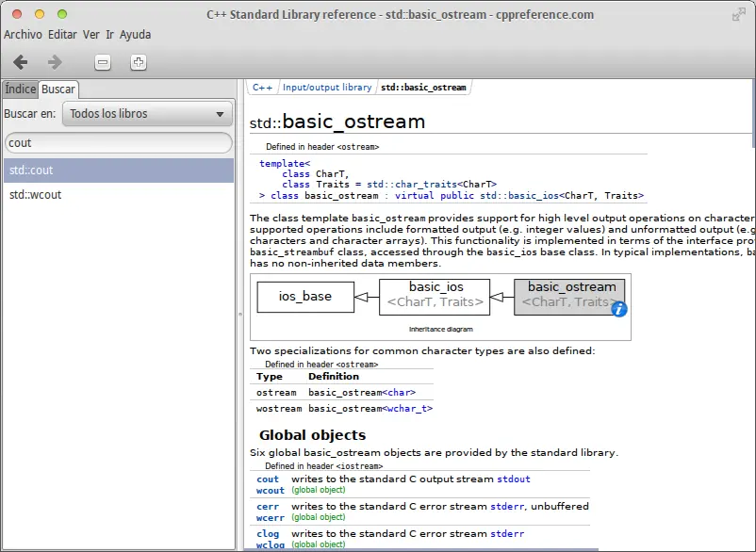Follow the stderr link in the cerr row
The height and width of the screenshot is (552, 756).
pos(507,506)
